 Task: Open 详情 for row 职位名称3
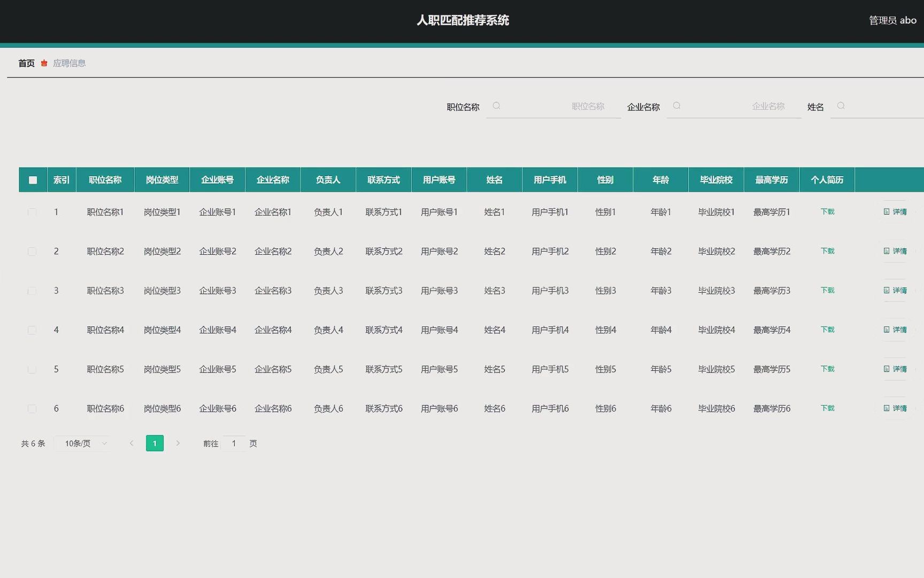895,291
